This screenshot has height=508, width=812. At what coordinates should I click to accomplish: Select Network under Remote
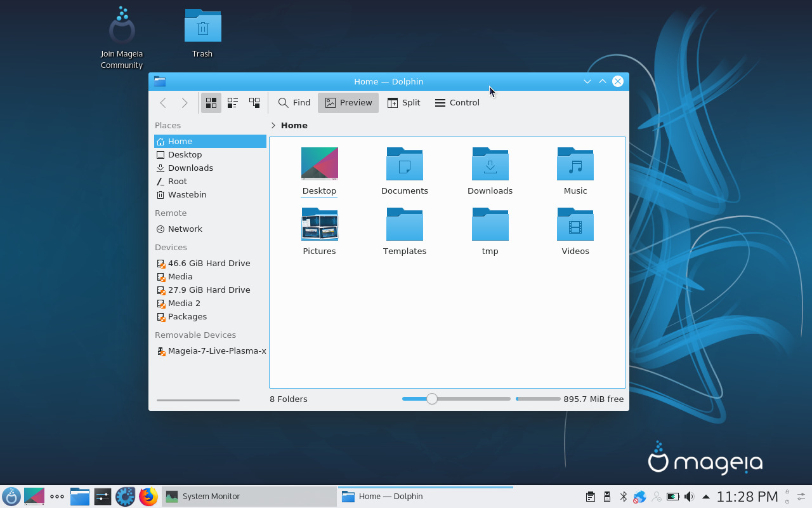(x=210, y=229)
